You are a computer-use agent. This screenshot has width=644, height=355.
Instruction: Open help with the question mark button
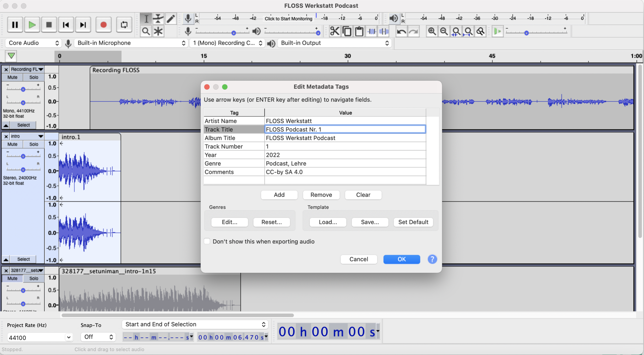pos(432,259)
